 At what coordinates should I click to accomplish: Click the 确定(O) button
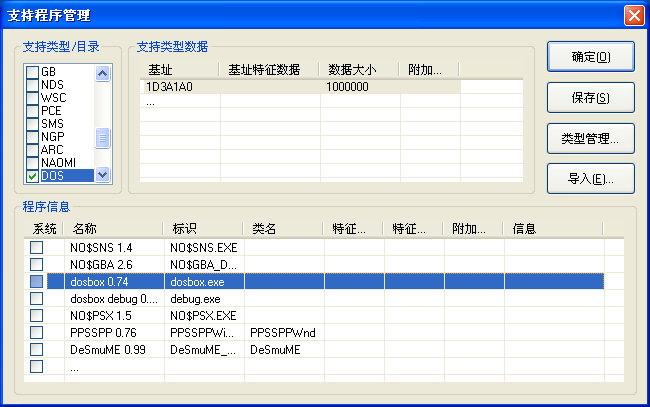tap(585, 56)
